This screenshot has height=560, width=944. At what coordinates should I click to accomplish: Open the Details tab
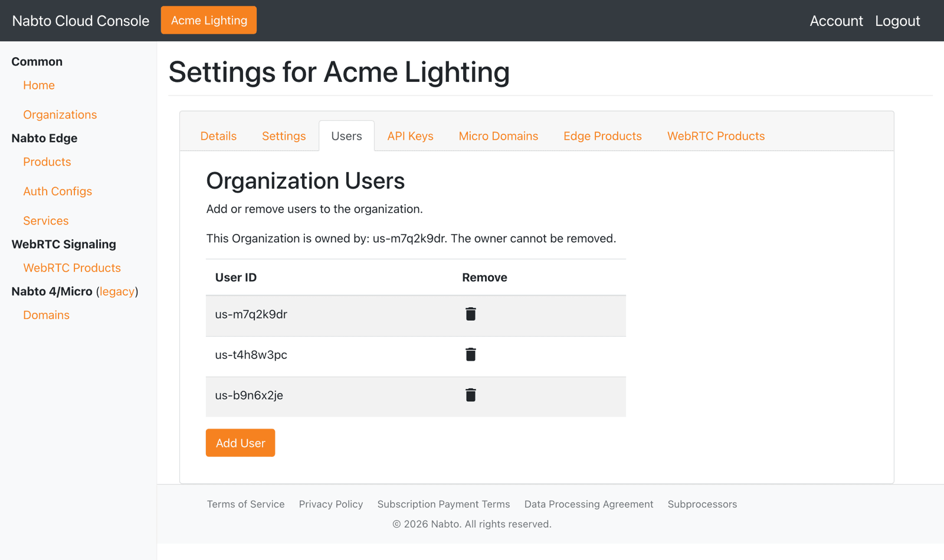pyautogui.click(x=218, y=136)
